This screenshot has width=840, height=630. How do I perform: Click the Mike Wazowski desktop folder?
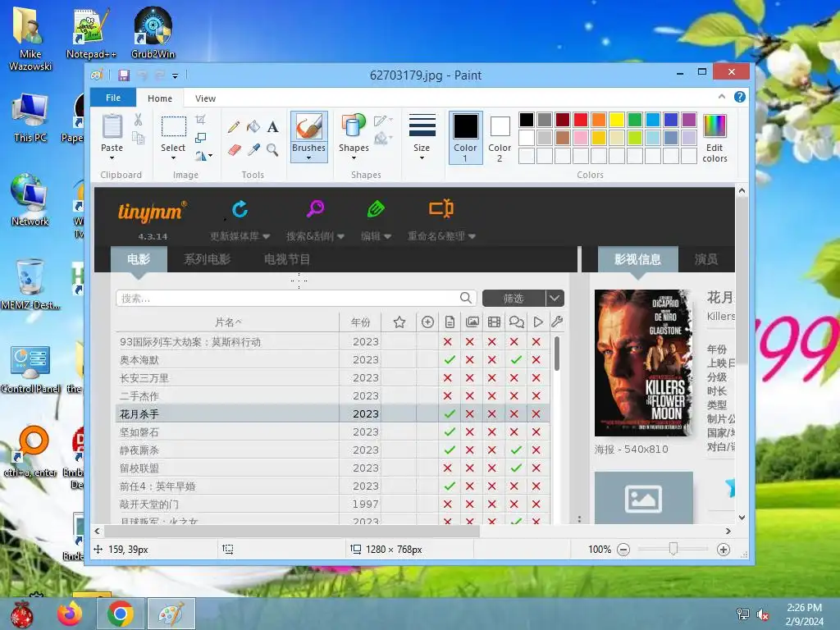(x=30, y=39)
